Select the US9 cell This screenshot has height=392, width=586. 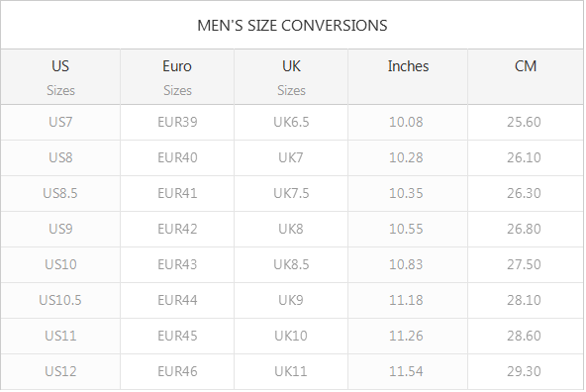pyautogui.click(x=60, y=229)
